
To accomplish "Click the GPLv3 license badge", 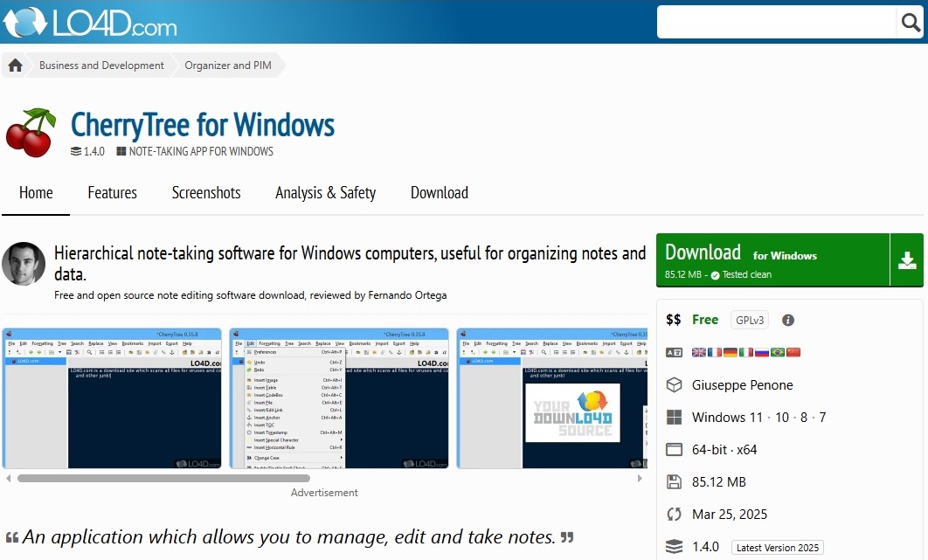I will (750, 321).
